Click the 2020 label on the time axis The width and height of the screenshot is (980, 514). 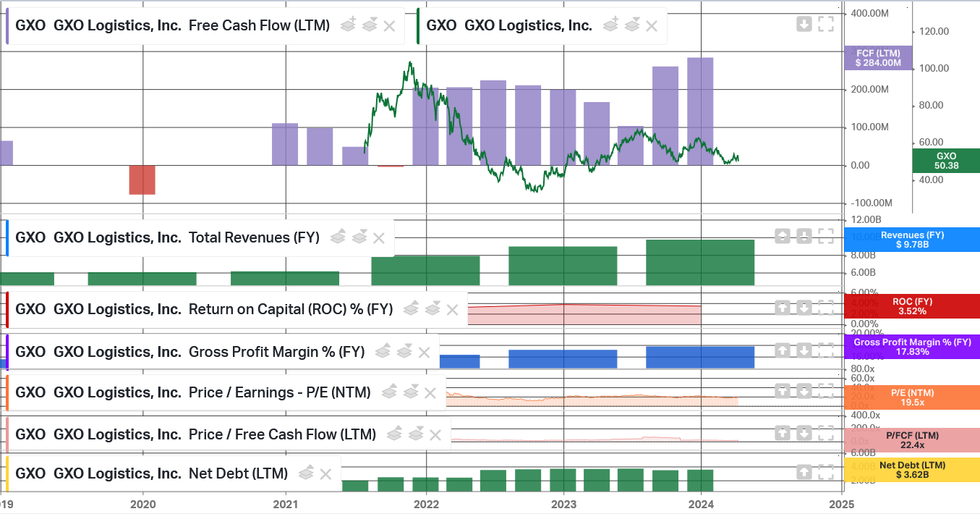(143, 504)
